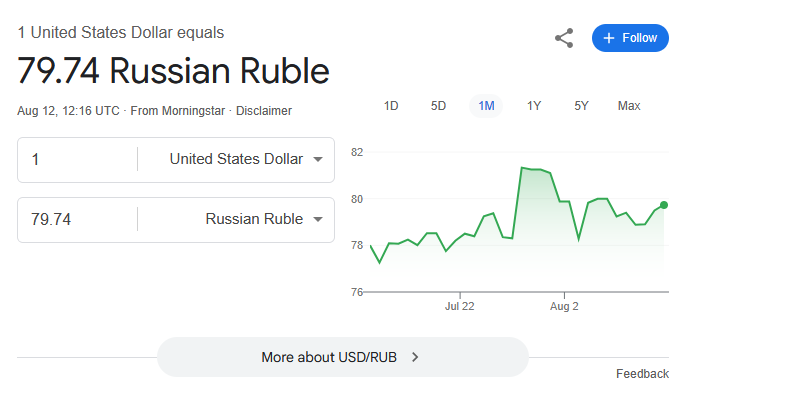Click the ruble amount input field showing 79.74
794x397 pixels.
pos(77,220)
